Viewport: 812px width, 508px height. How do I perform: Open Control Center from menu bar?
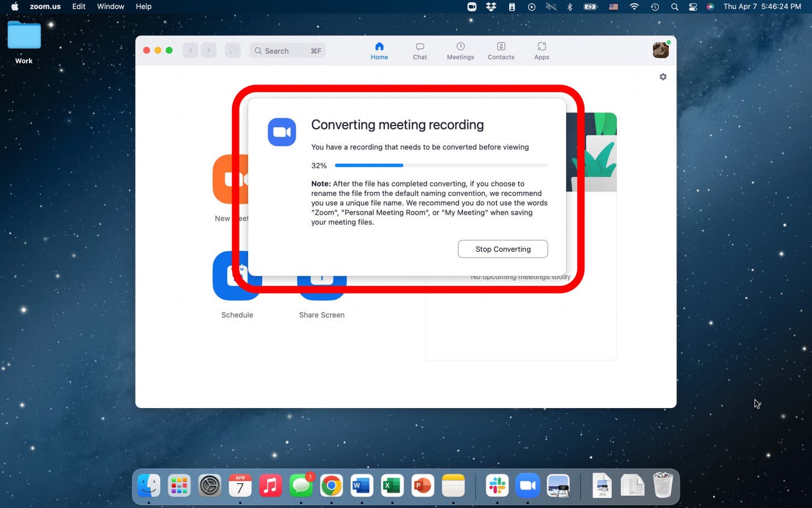click(x=693, y=7)
